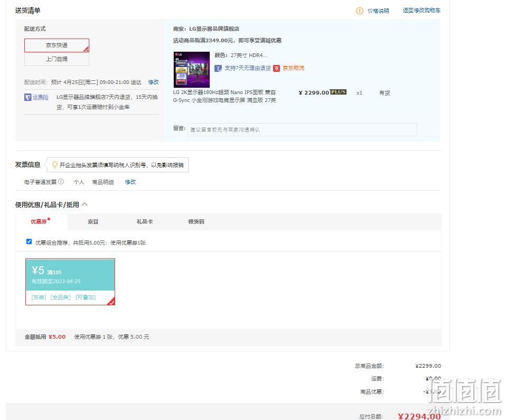Click the PLUS member price badge
Viewport: 506px width, 420px height.
click(x=338, y=92)
